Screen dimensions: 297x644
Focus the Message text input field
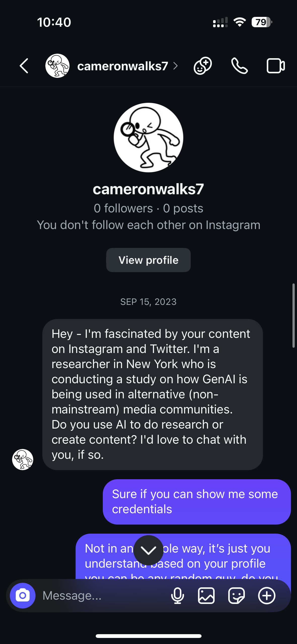101,596
